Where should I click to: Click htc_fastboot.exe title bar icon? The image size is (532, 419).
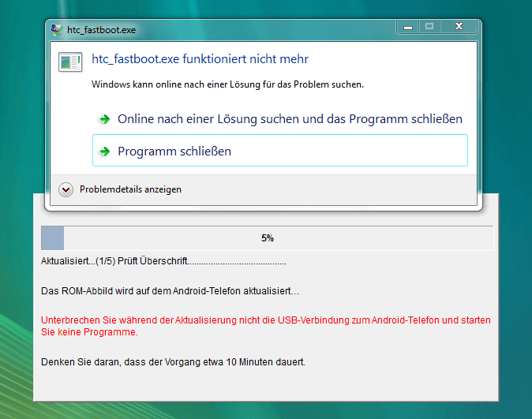[x=57, y=30]
